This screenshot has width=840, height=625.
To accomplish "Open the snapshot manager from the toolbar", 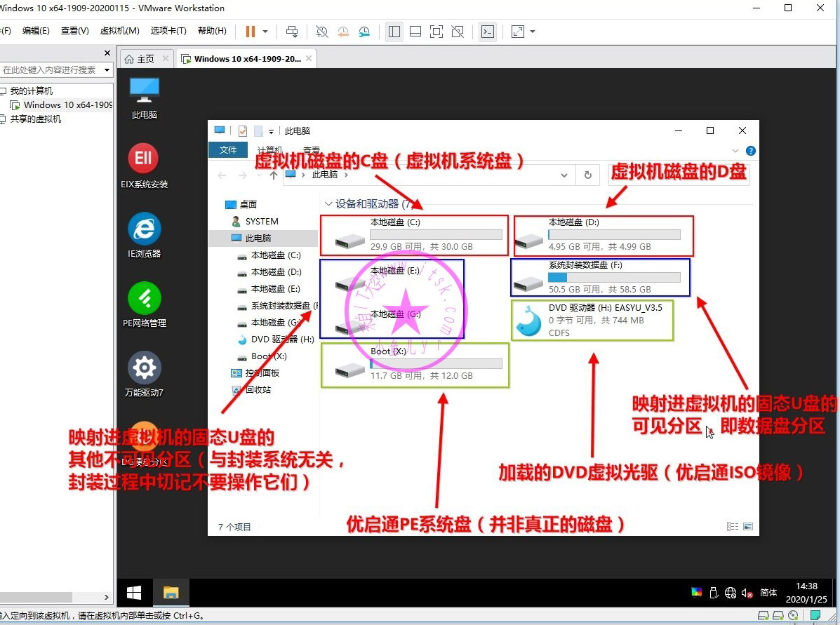I will pyautogui.click(x=364, y=32).
